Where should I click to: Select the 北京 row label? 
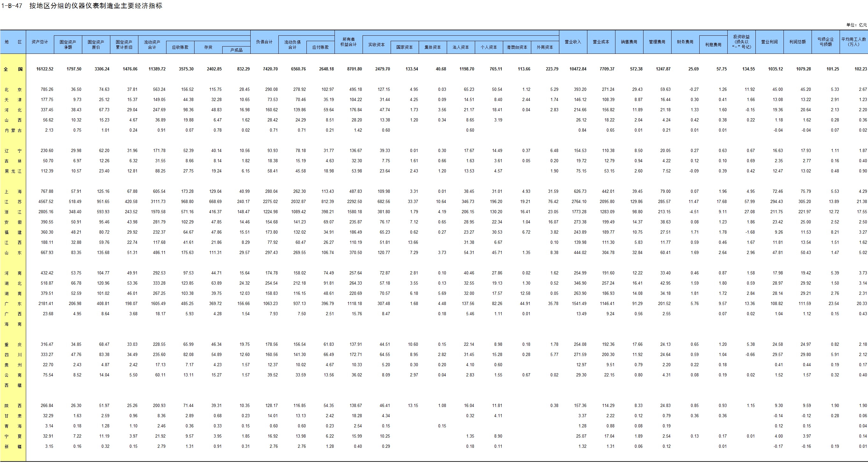(13, 90)
